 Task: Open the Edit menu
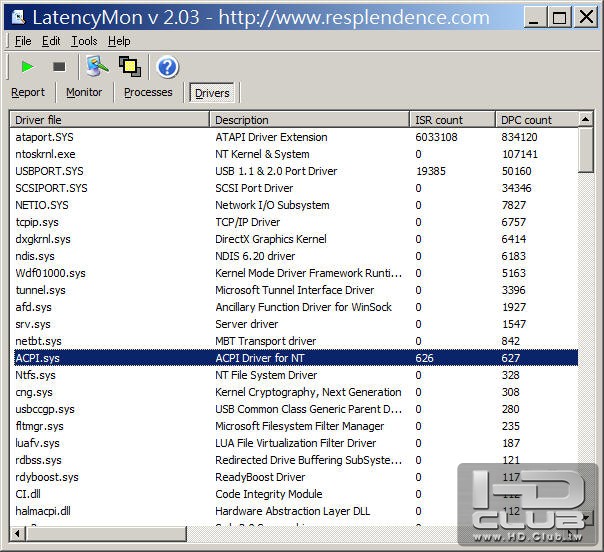(x=51, y=41)
